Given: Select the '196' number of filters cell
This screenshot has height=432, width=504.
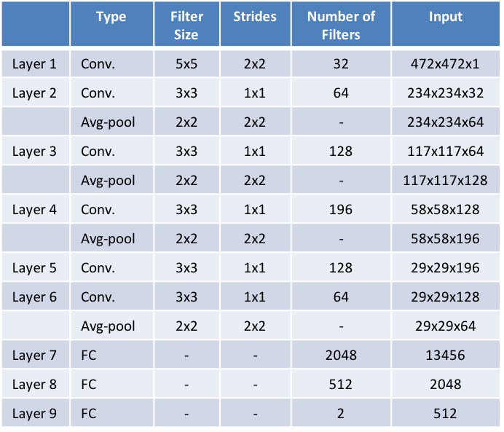Looking at the screenshot, I should [x=340, y=210].
